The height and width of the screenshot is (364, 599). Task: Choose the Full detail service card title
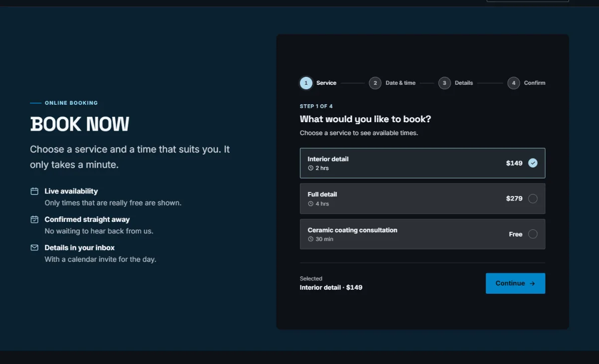322,194
